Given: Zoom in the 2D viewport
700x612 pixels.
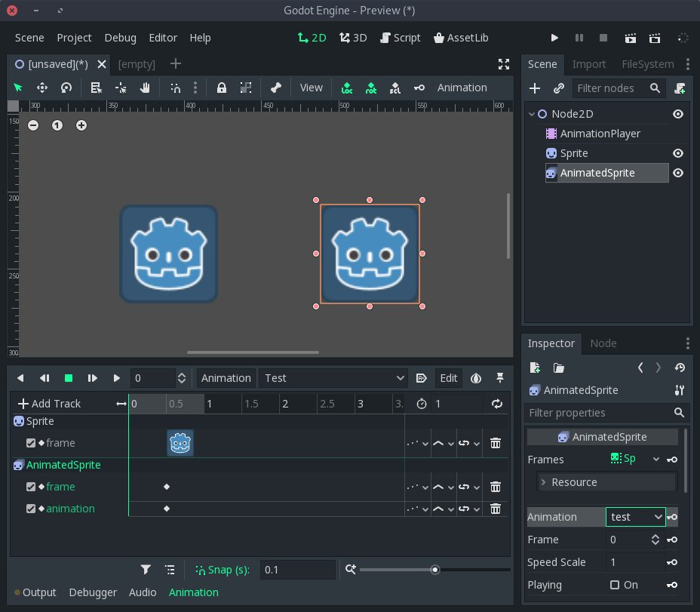Looking at the screenshot, I should pyautogui.click(x=81, y=125).
